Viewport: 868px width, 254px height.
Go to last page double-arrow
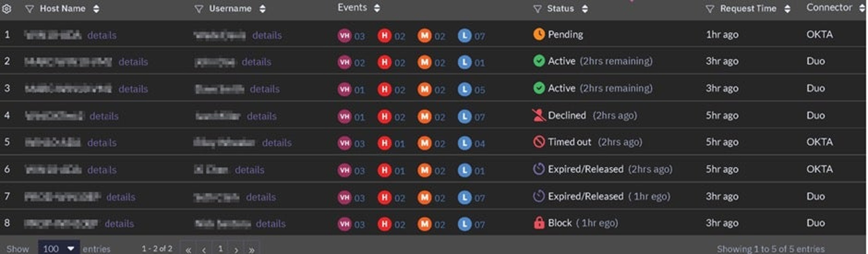click(x=252, y=250)
